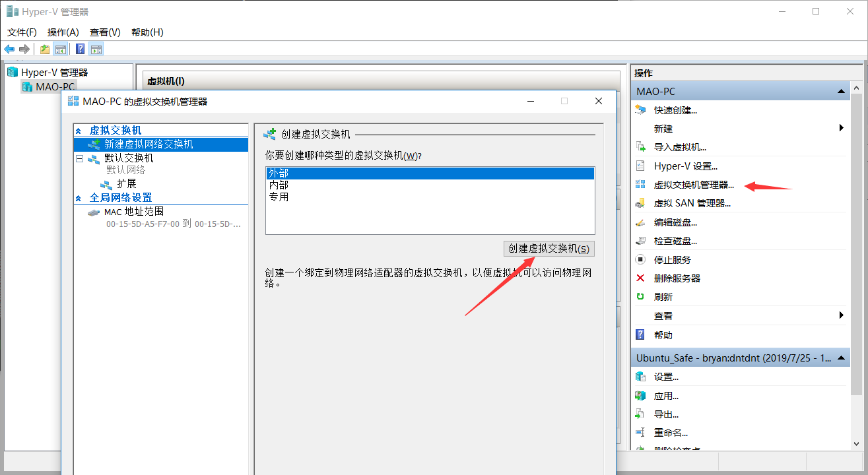Screen dimensions: 868x475
Task: Collapse the 全局网络设置 section chevron
Action: (x=79, y=198)
